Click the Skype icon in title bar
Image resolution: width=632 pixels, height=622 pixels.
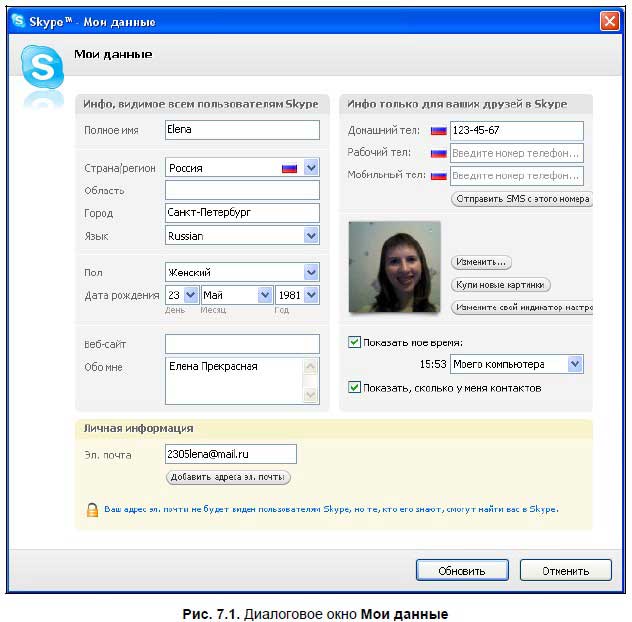pos(18,20)
